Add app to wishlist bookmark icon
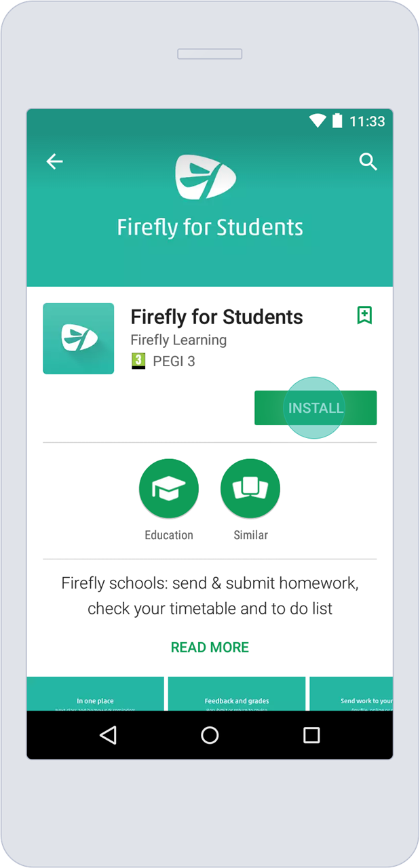The width and height of the screenshot is (420, 868). tap(364, 315)
